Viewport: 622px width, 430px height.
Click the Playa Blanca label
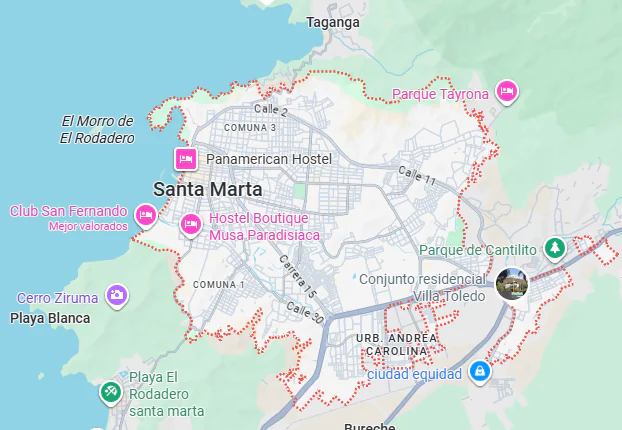tap(50, 318)
